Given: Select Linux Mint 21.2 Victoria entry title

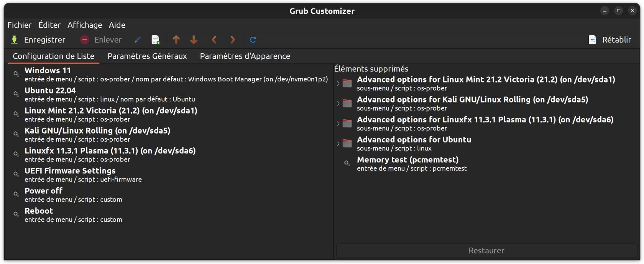Looking at the screenshot, I should tap(111, 111).
